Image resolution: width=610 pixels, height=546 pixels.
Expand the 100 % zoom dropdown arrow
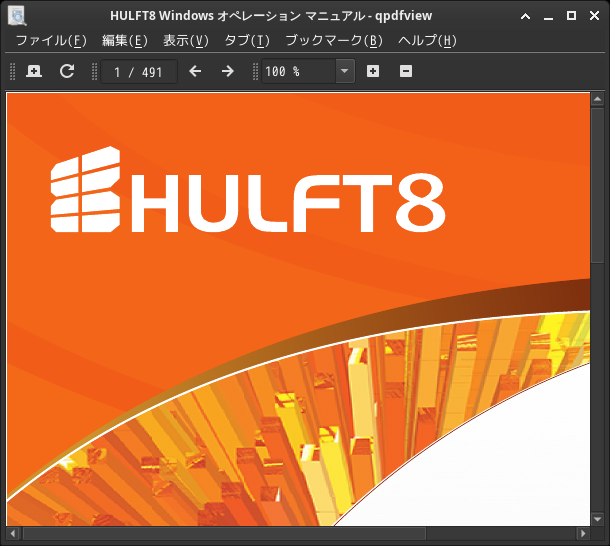[x=344, y=71]
